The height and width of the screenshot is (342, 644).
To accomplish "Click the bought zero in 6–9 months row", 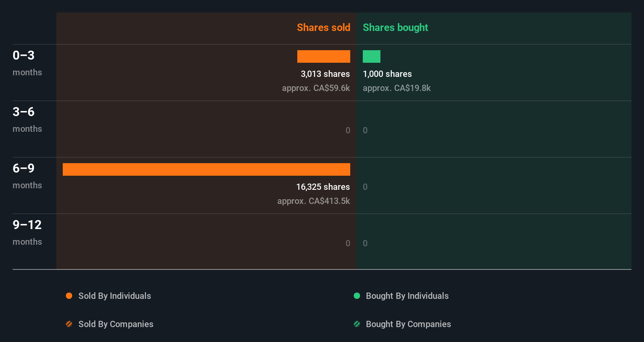I will click(365, 187).
